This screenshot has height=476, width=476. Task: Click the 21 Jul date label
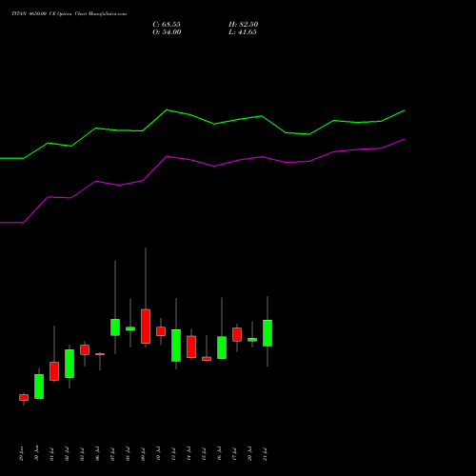pos(265,454)
